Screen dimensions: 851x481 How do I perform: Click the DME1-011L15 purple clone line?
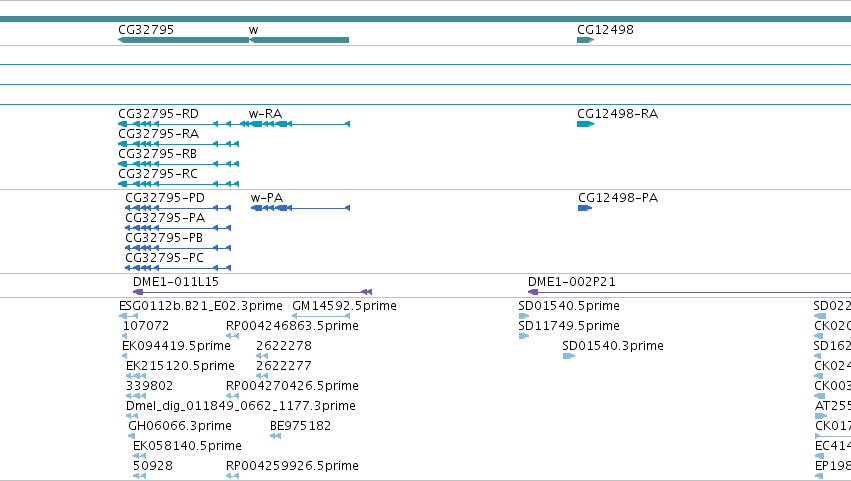click(252, 293)
